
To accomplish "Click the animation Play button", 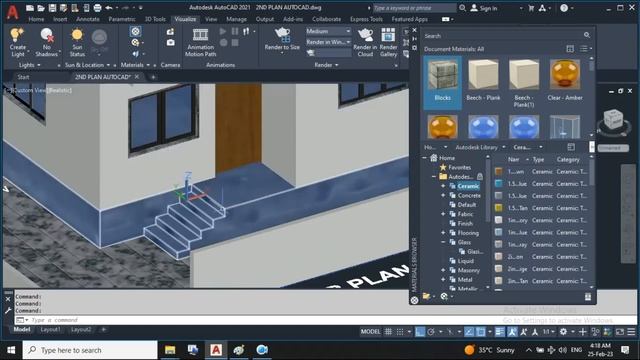I will [223, 31].
